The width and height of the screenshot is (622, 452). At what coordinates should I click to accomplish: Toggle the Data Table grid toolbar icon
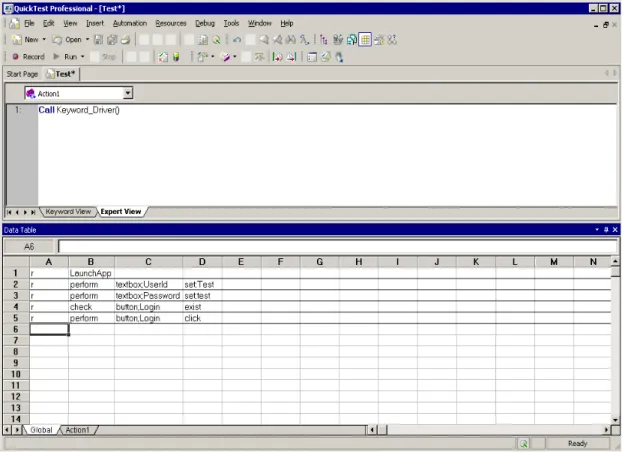pos(365,40)
